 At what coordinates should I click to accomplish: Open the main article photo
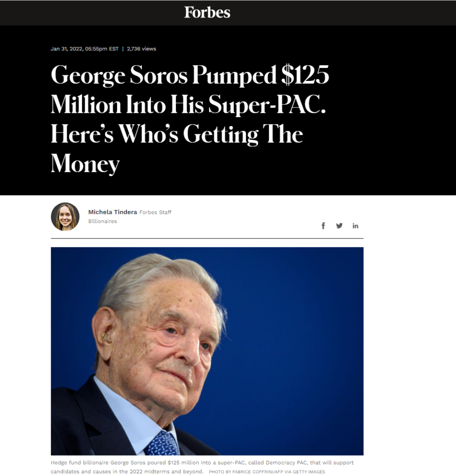(x=207, y=351)
